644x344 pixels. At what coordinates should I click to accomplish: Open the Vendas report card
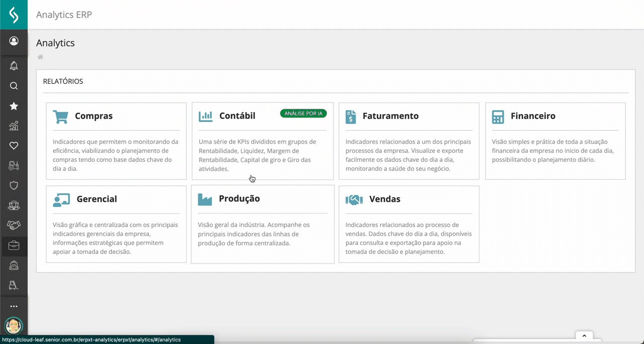pos(409,224)
